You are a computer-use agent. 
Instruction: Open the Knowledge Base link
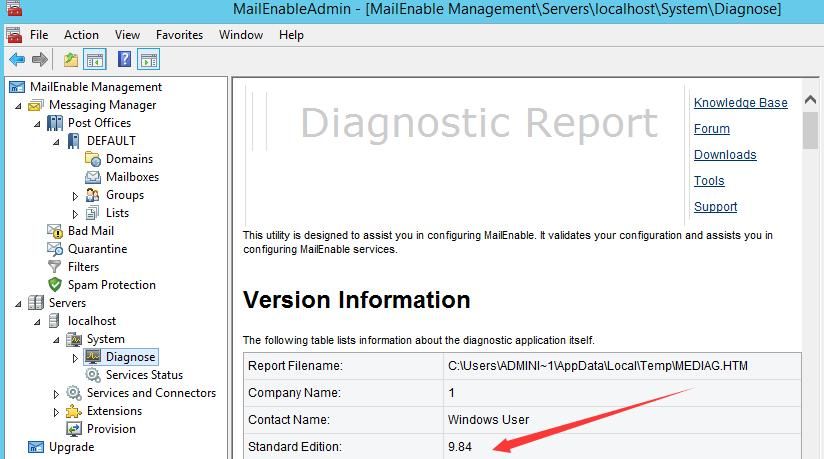coord(740,103)
